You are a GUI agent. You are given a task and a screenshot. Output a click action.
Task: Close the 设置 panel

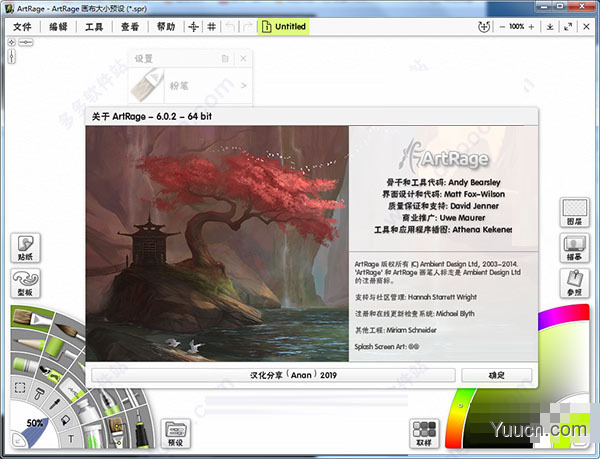tap(243, 59)
